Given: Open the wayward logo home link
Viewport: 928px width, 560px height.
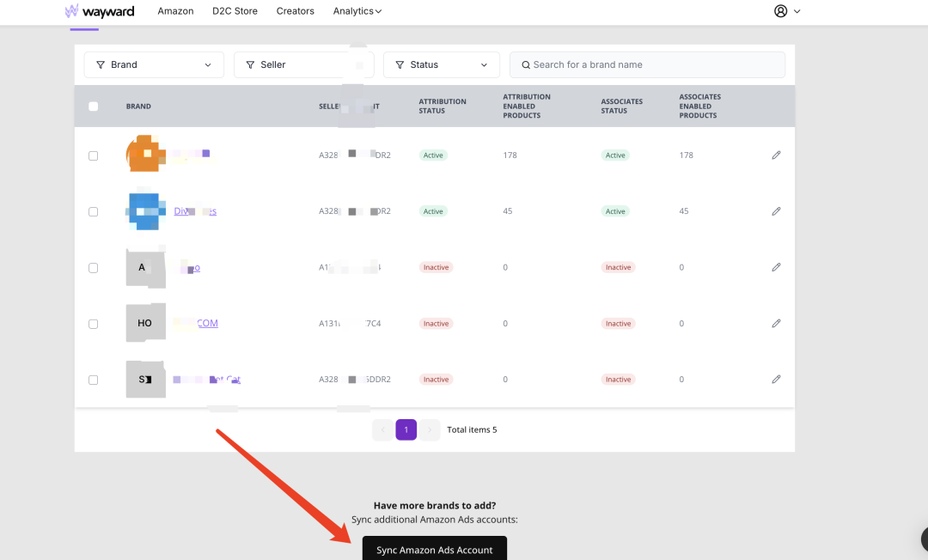Looking at the screenshot, I should (x=100, y=10).
